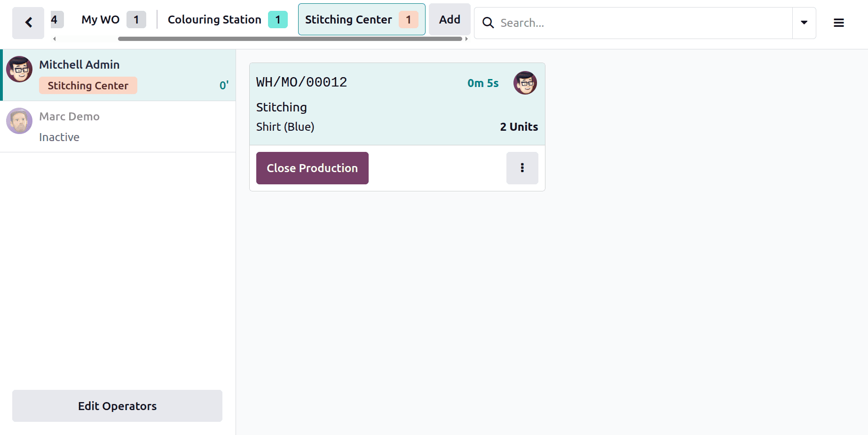Viewport: 868px width, 435px height.
Task: Click the Shirt (Blue) product name
Action: point(285,127)
